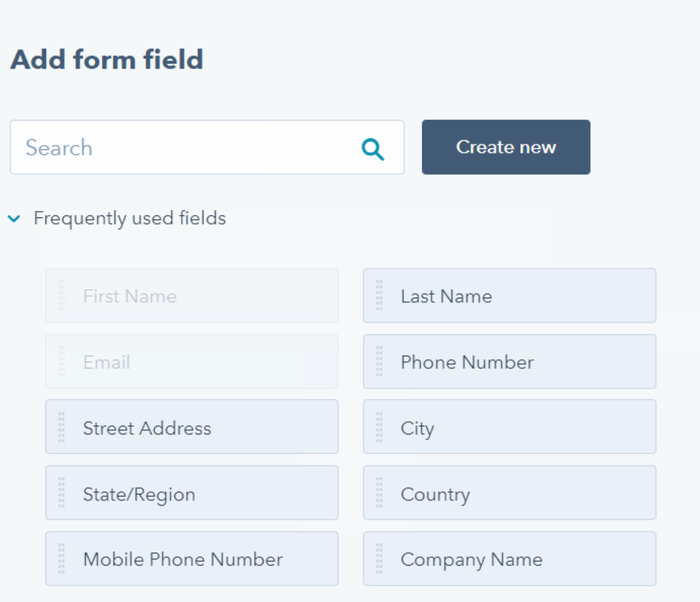Choose the Street Address field
Viewport: 700px width, 602px height.
(192, 427)
